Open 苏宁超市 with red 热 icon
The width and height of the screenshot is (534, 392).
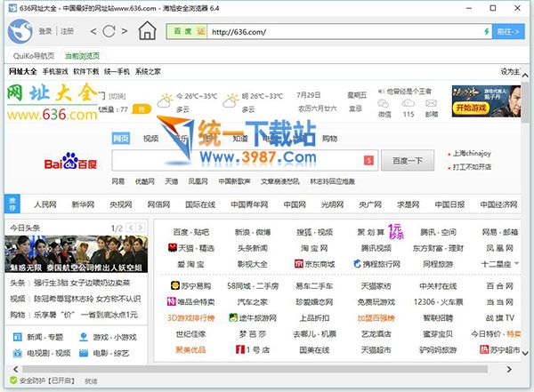[500, 349]
